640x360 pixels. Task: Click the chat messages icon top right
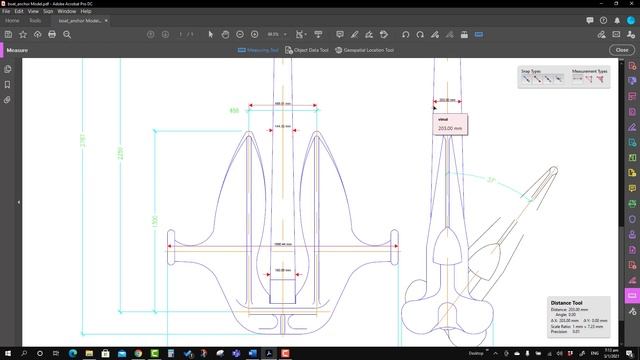(589, 20)
